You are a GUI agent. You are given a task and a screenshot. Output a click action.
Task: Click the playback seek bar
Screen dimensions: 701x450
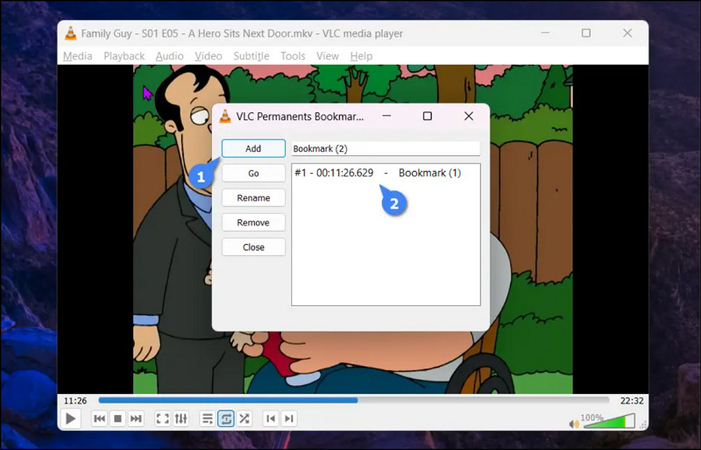click(354, 400)
